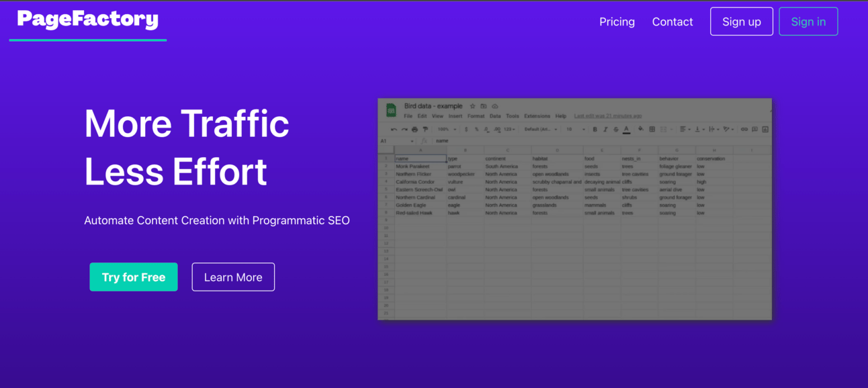
Task: Click the Sign up button
Action: click(x=742, y=21)
